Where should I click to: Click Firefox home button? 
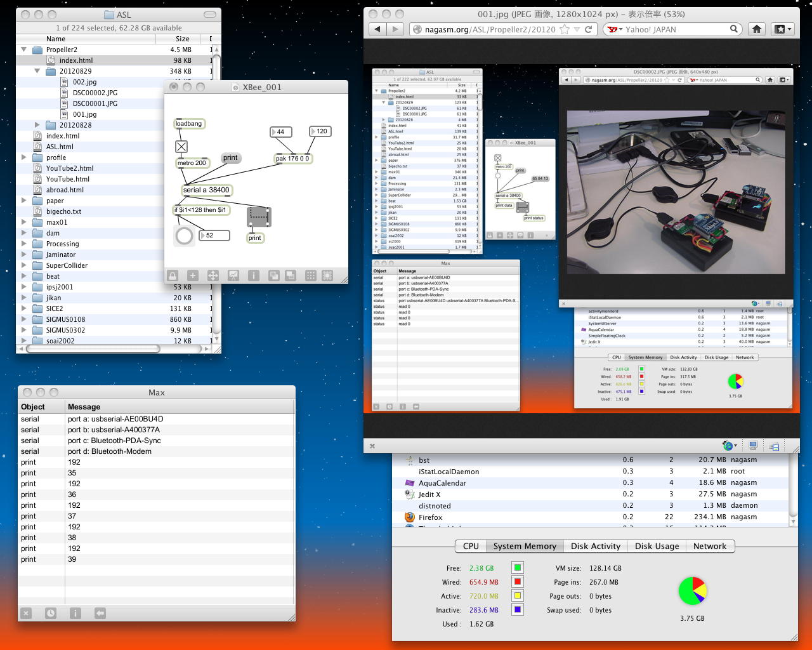(757, 29)
